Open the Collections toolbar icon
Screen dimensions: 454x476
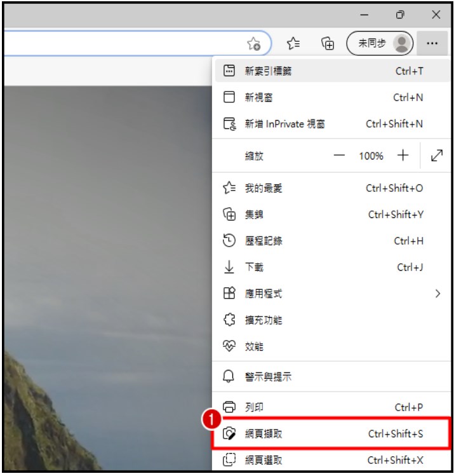(328, 43)
